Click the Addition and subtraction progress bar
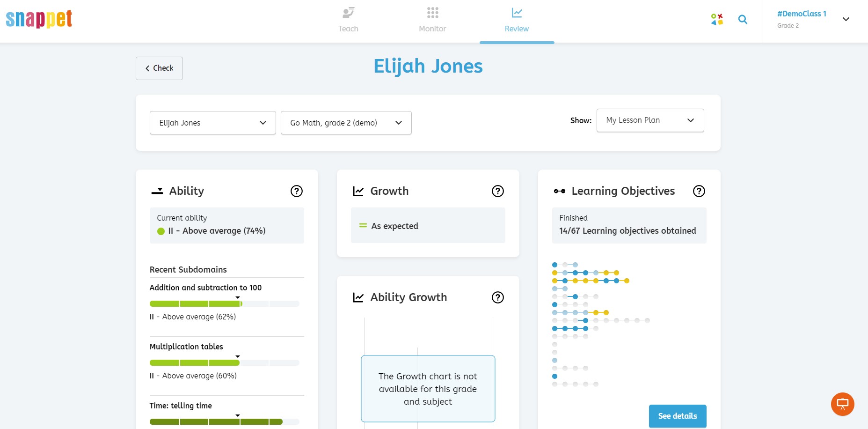This screenshot has height=429, width=868. point(225,304)
